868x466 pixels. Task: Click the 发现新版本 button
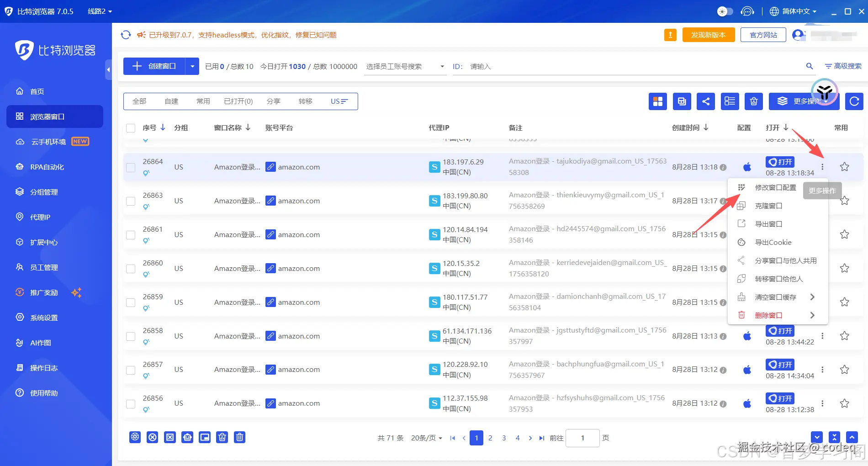(x=709, y=35)
